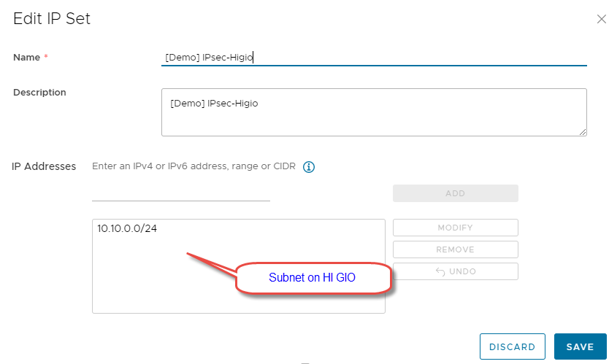Click the MODIFY button
This screenshot has width=609, height=364.
click(455, 228)
